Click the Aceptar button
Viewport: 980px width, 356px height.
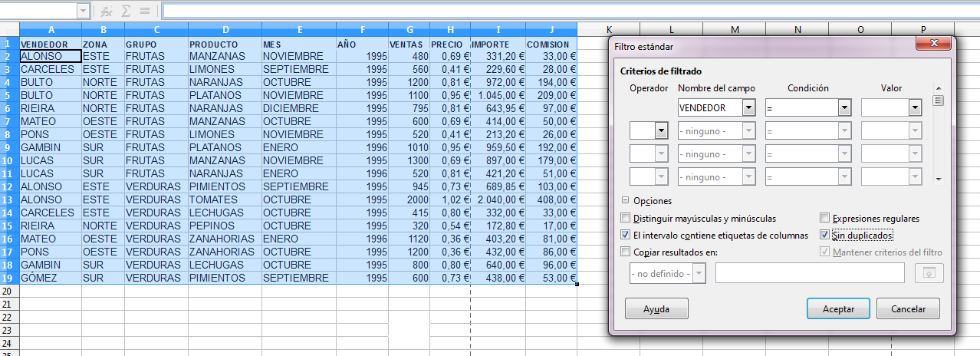839,309
